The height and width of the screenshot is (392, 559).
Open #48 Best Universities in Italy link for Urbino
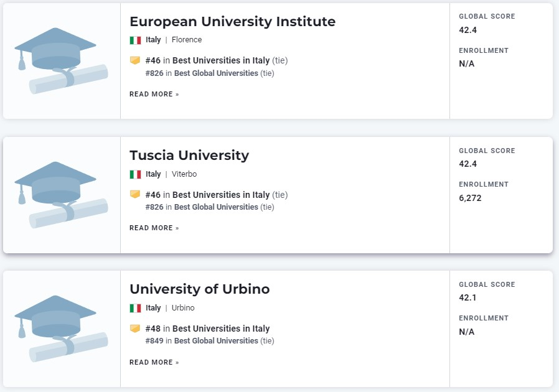point(207,329)
